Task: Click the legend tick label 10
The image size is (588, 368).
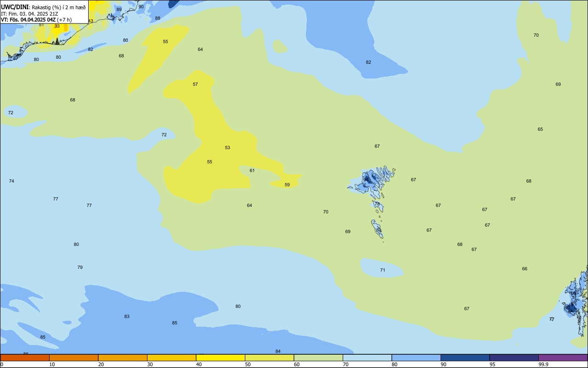Action: point(52,364)
